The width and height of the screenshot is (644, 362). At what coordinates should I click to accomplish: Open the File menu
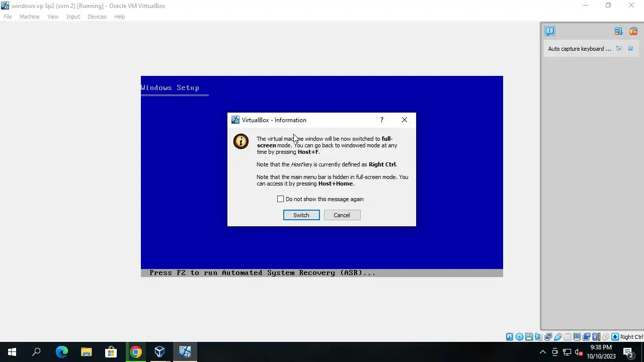8,17
